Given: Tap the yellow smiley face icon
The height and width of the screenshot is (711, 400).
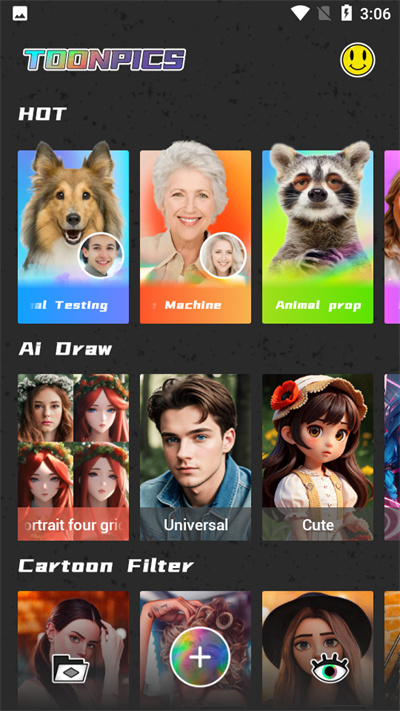Looking at the screenshot, I should click(x=357, y=60).
